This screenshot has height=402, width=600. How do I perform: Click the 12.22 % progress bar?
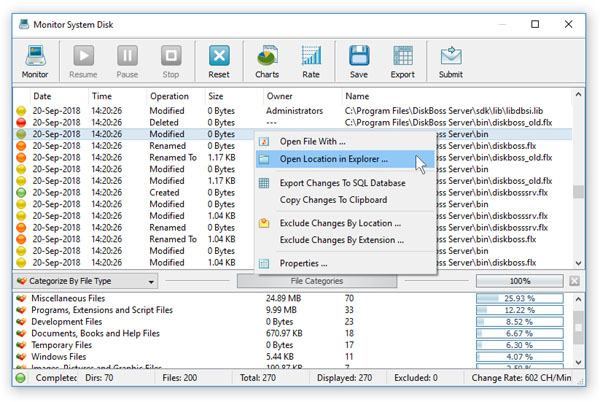[520, 310]
